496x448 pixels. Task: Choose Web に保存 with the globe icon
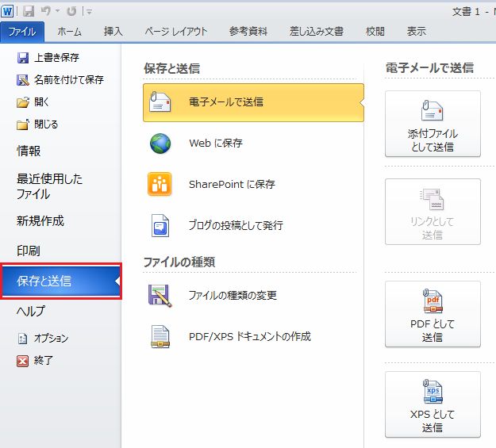[x=215, y=144]
